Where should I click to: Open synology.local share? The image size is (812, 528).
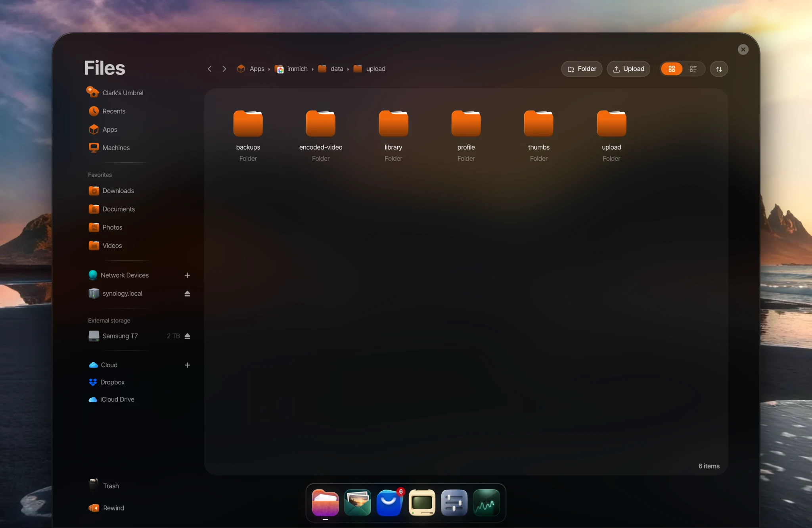coord(115,294)
